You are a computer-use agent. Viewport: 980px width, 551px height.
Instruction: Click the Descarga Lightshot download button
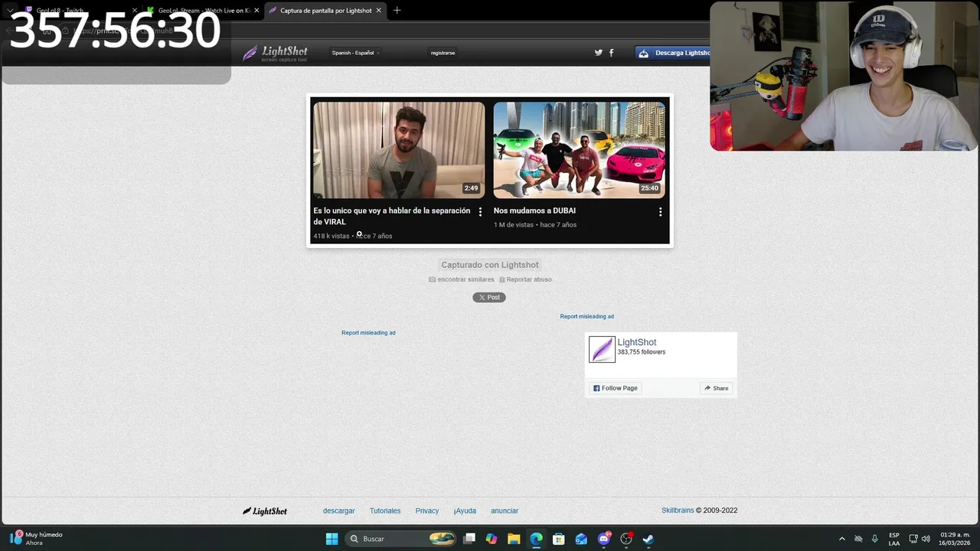[673, 53]
